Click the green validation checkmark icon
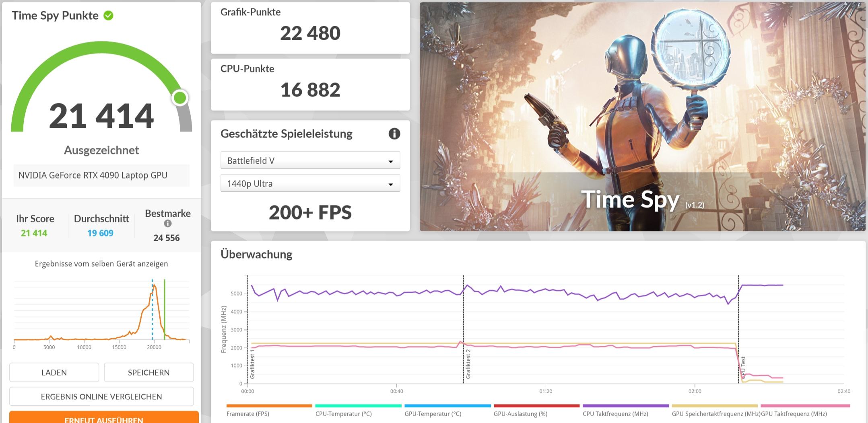Image resolution: width=868 pixels, height=423 pixels. (x=108, y=16)
